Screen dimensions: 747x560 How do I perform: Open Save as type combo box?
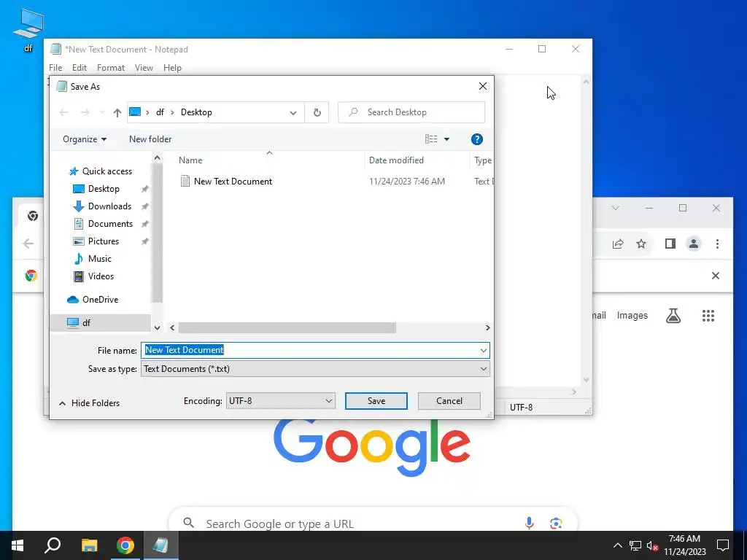pyautogui.click(x=315, y=369)
